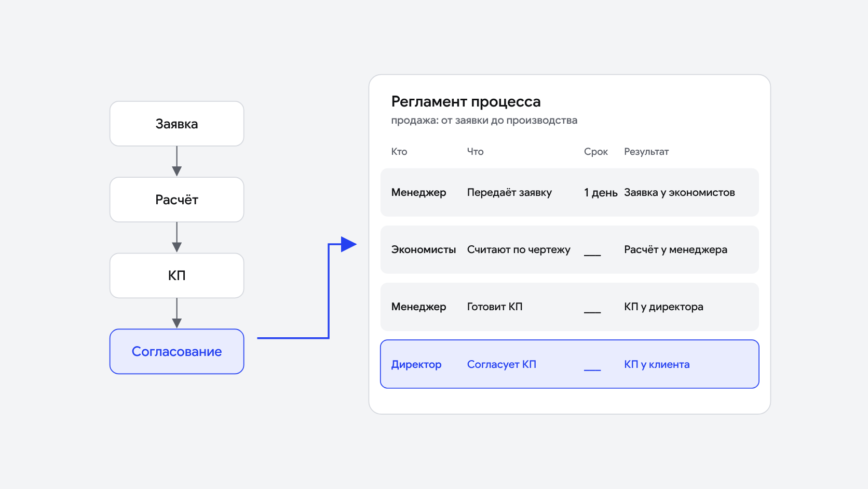Click blank deadline in Директор row
The image size is (868, 489).
pyautogui.click(x=592, y=370)
